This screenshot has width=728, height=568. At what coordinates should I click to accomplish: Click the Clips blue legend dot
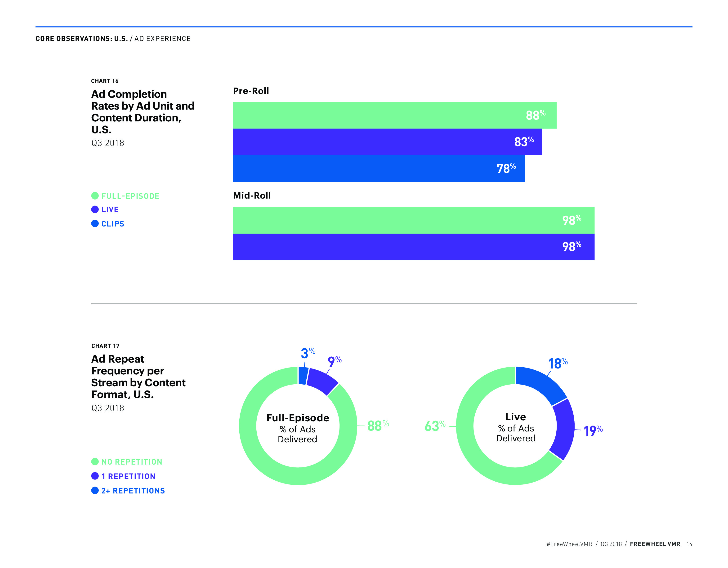(x=95, y=224)
